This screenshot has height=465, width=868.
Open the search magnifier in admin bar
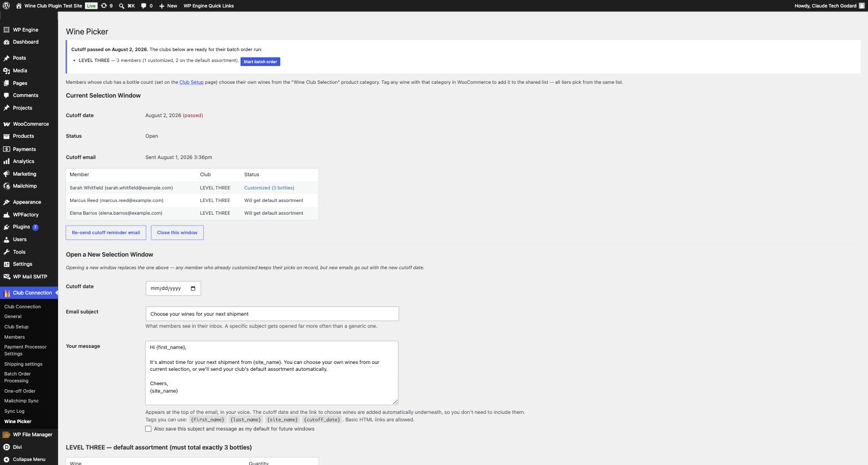point(122,6)
